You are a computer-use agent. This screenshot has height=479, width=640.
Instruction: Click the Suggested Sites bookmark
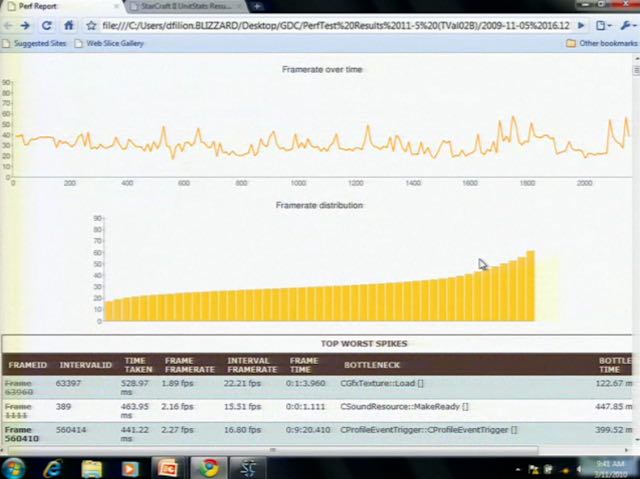pos(38,44)
